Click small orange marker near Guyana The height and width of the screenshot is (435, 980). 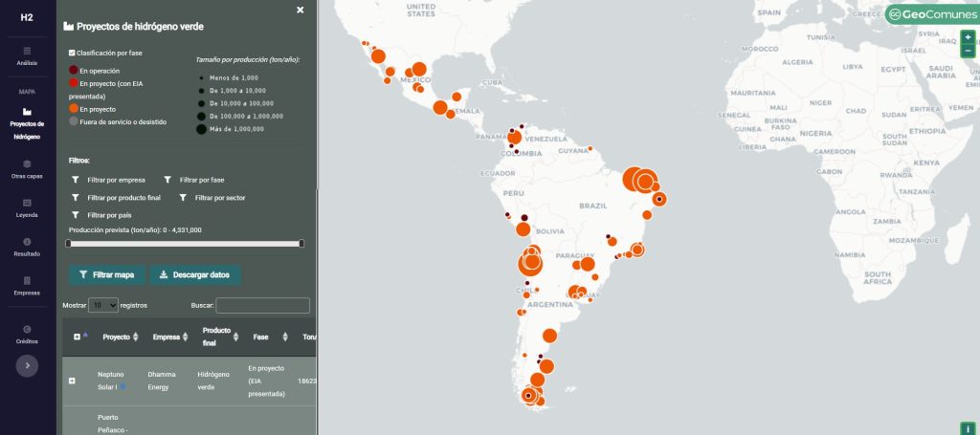(x=590, y=148)
